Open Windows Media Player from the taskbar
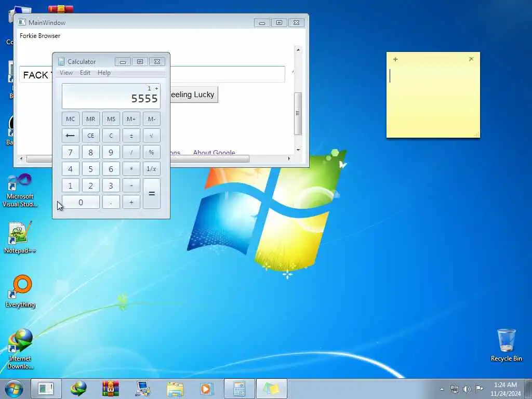 click(206, 389)
